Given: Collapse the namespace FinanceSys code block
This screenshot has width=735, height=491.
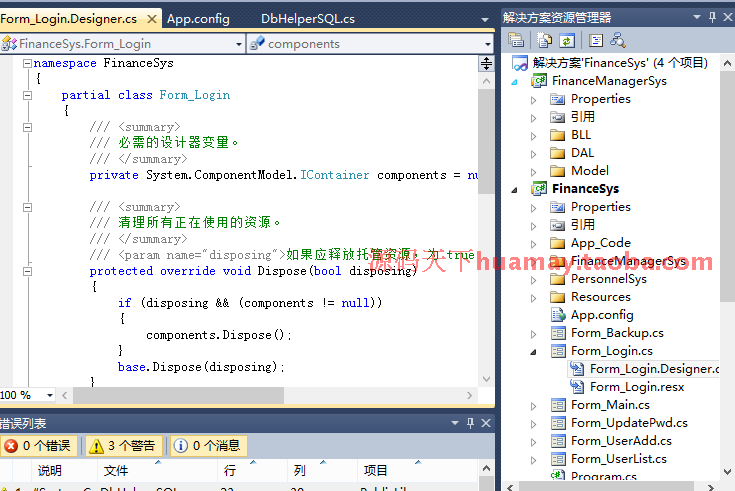Looking at the screenshot, I should (x=28, y=63).
